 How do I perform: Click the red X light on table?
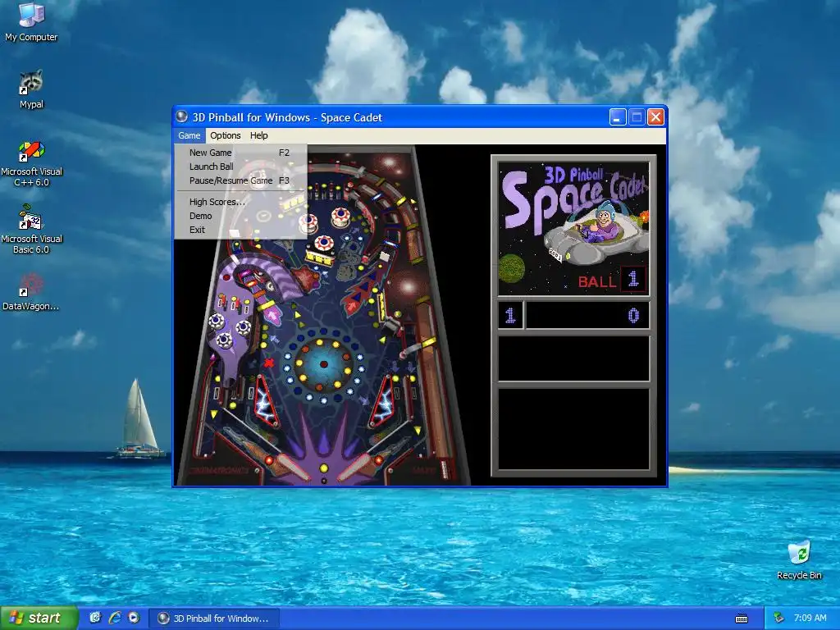(269, 363)
